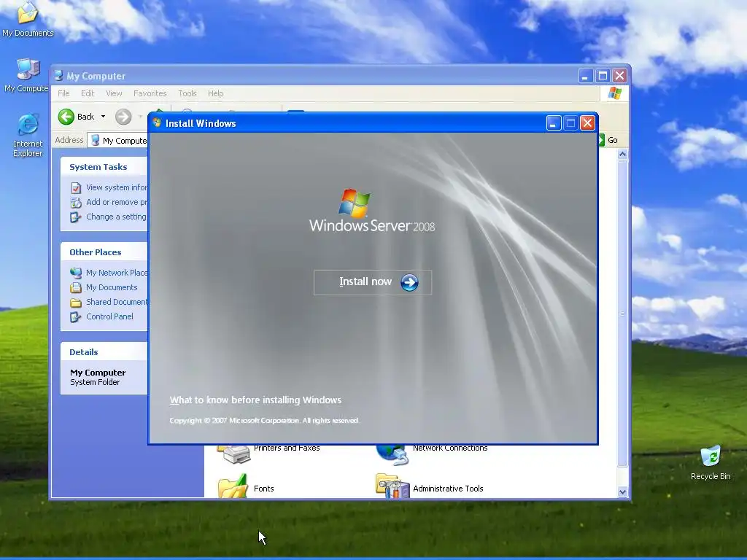
Task: Click the Shared Documents folder icon
Action: 76,303
